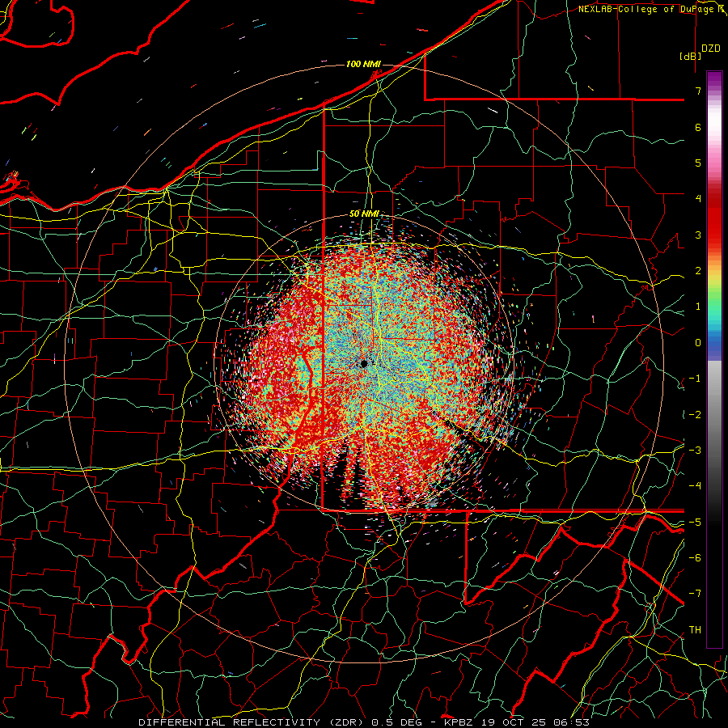Click the black radar site dot
This screenshot has width=728, height=728.
point(364,364)
